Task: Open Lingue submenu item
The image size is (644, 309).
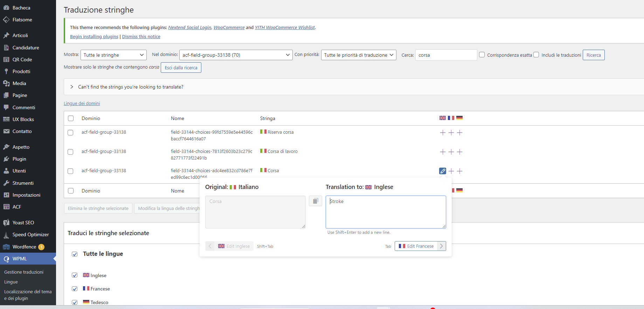Action: tap(11, 282)
